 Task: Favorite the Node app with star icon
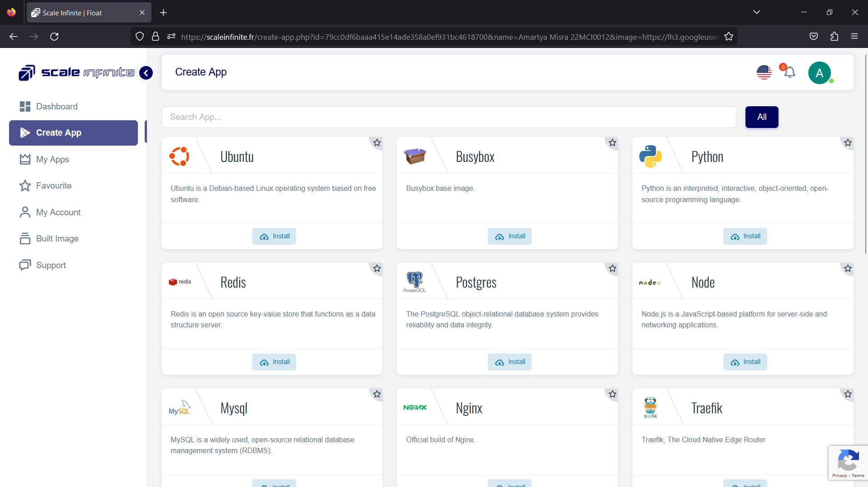(x=848, y=269)
